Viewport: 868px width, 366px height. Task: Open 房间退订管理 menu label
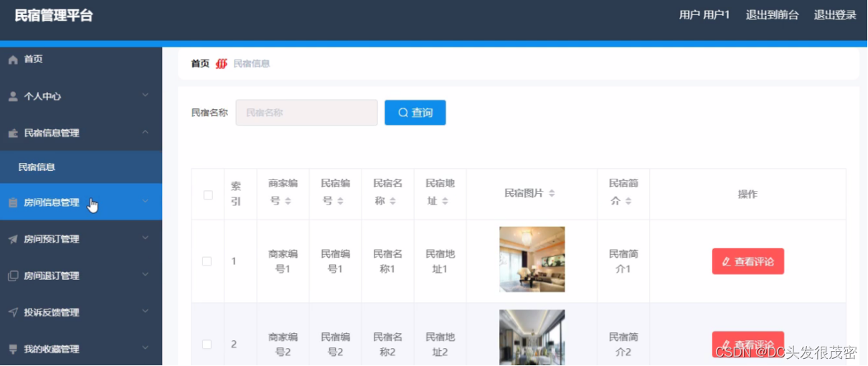click(x=52, y=276)
